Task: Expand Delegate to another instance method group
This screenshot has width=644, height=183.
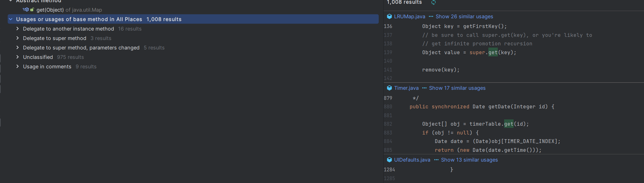Action: pyautogui.click(x=18, y=29)
